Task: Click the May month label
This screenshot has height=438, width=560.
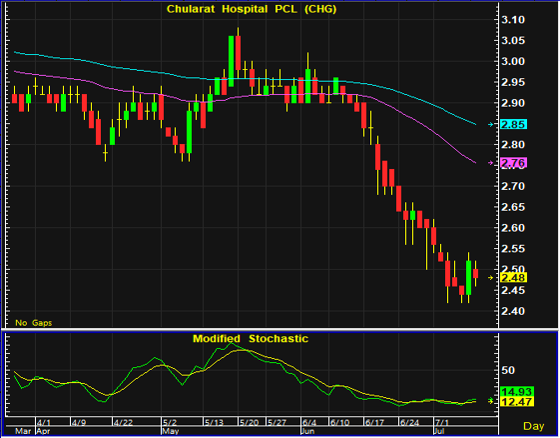Action: click(x=171, y=431)
